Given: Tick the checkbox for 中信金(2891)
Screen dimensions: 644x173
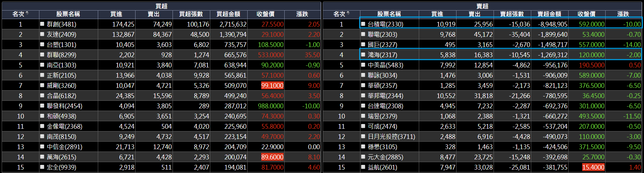Looking at the screenshot, I should 42,146.
